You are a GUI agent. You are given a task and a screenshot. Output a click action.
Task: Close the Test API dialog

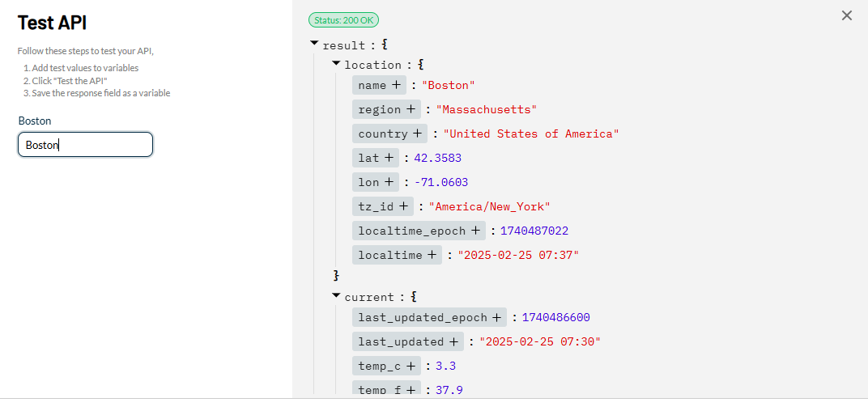[x=846, y=15]
